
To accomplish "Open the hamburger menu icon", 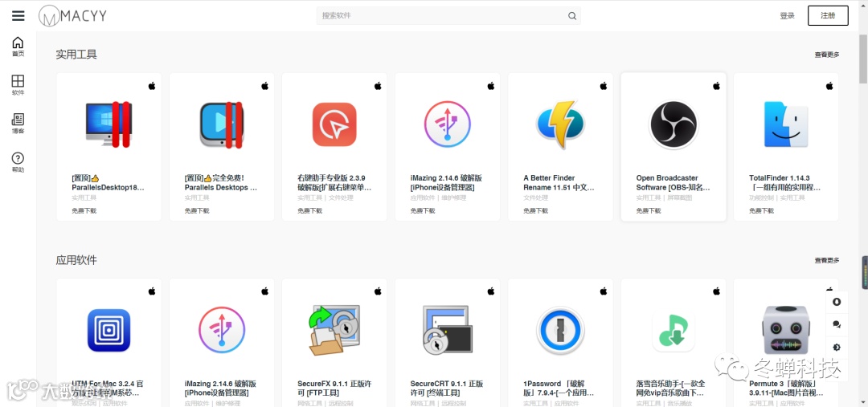I will (18, 15).
